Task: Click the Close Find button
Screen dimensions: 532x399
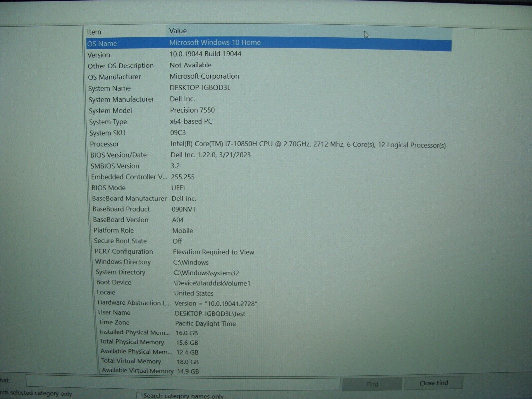Action: tap(434, 383)
